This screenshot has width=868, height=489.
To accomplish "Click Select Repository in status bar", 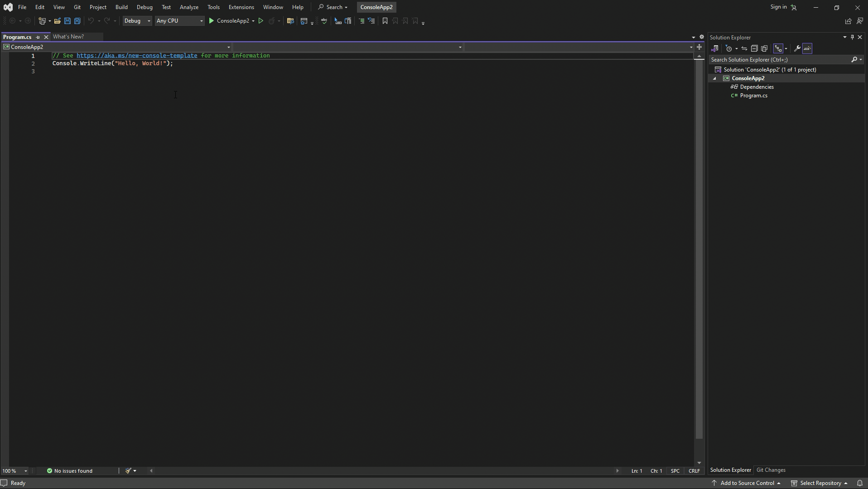I will 819,483.
